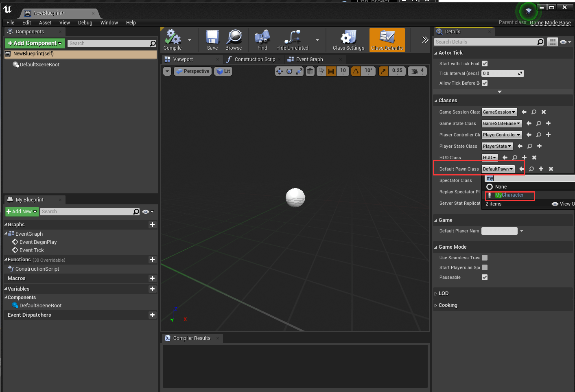
Task: Clear the Default Pawn Class with X icon
Action: click(x=551, y=169)
